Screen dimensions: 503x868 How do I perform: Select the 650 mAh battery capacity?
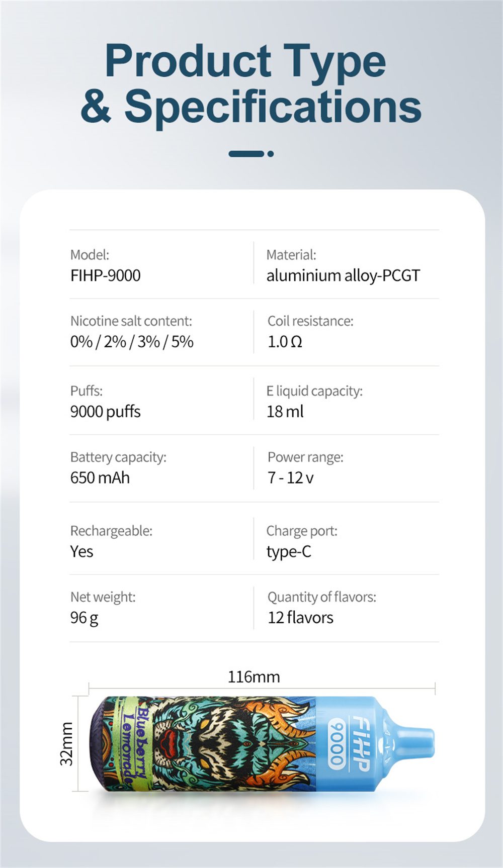click(100, 477)
